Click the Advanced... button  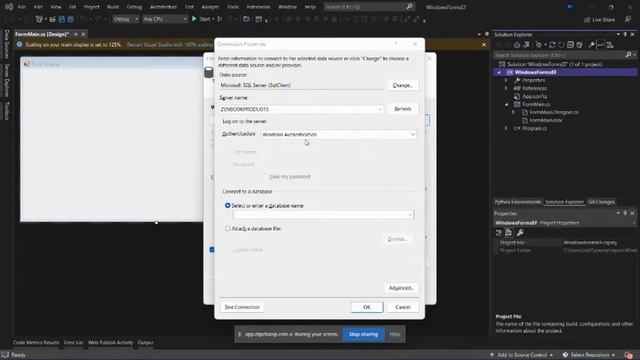[x=401, y=288]
